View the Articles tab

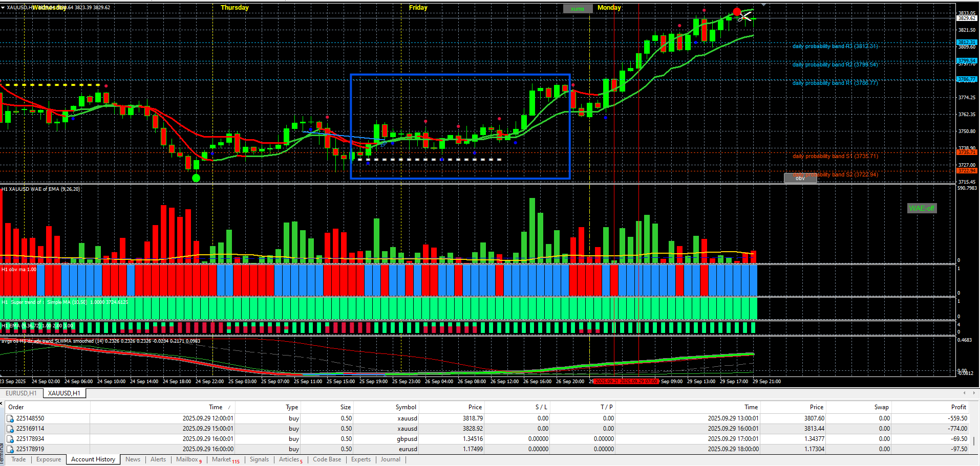pyautogui.click(x=290, y=459)
